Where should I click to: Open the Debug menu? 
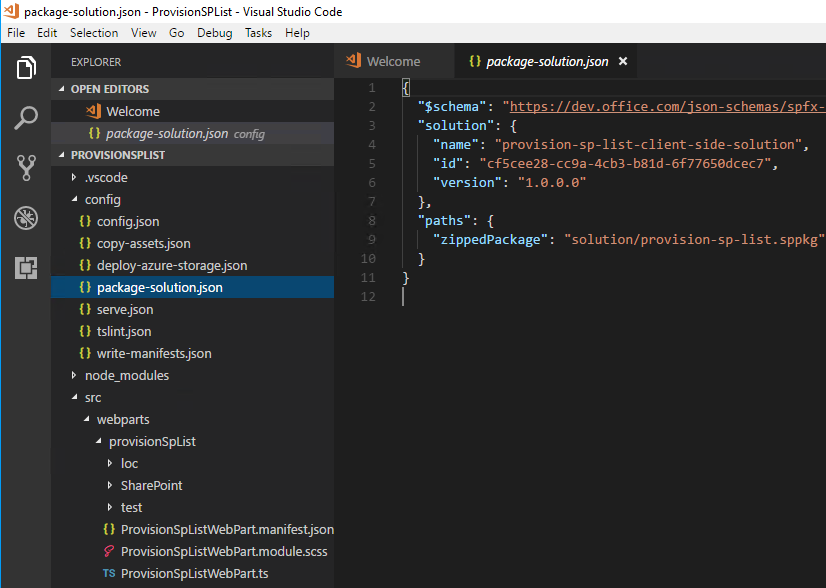[x=214, y=33]
